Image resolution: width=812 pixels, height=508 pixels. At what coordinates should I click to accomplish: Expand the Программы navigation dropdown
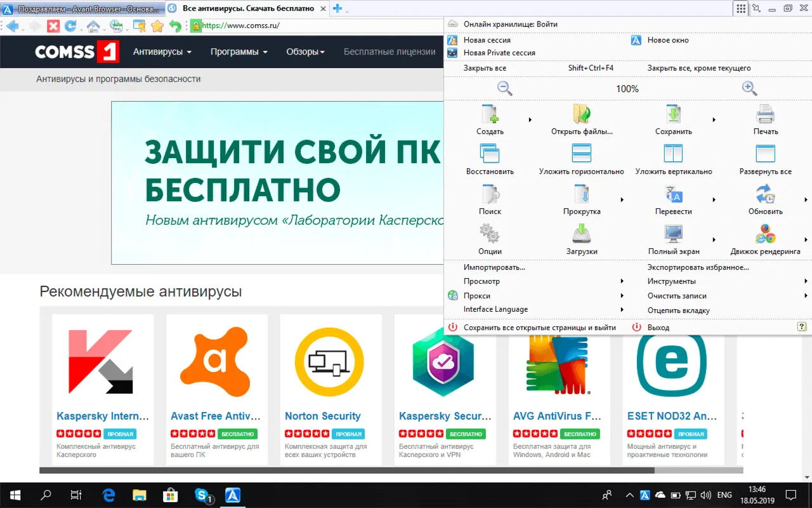coord(239,52)
